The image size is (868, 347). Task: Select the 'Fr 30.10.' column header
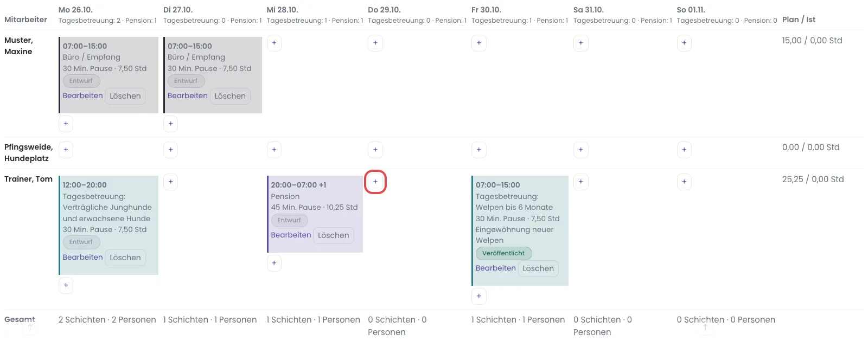tap(486, 10)
